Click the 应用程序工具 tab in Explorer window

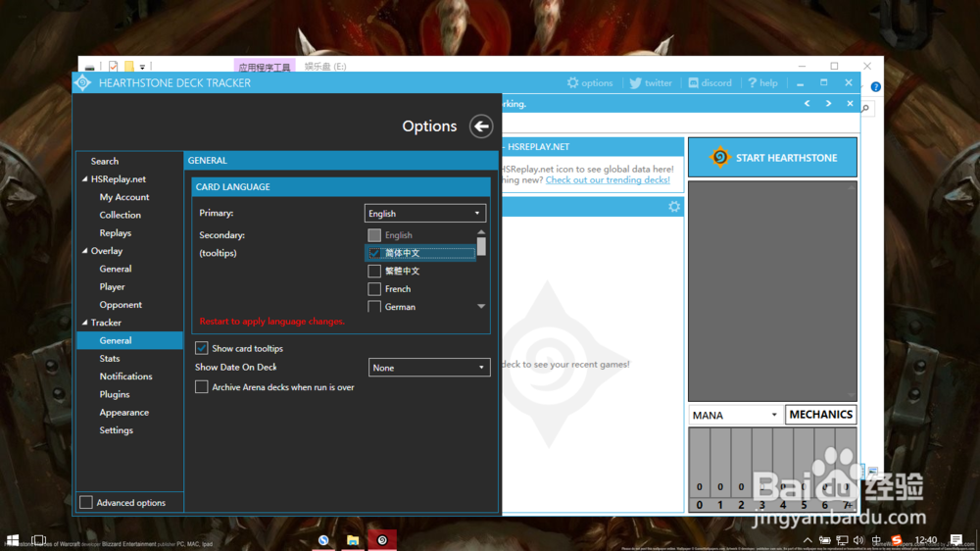[x=265, y=67]
